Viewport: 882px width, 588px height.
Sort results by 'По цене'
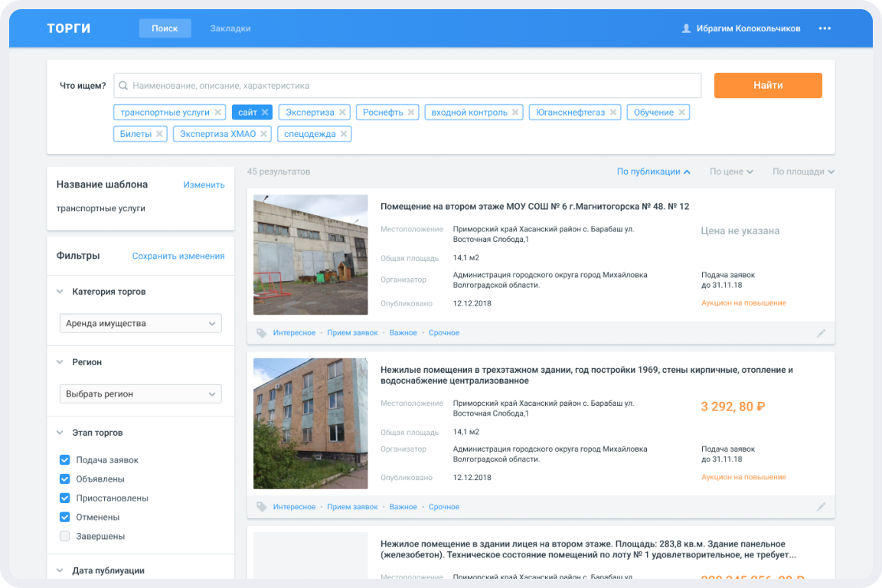tap(730, 171)
